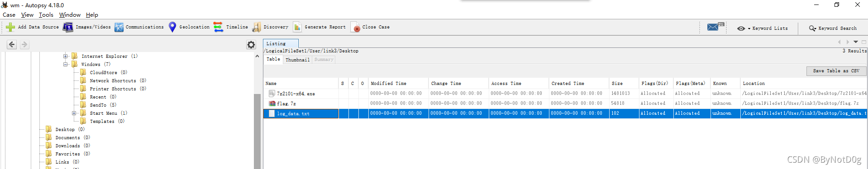Select the Desktop (0) folder
Image resolution: width=868 pixels, height=169 pixels.
tap(70, 130)
